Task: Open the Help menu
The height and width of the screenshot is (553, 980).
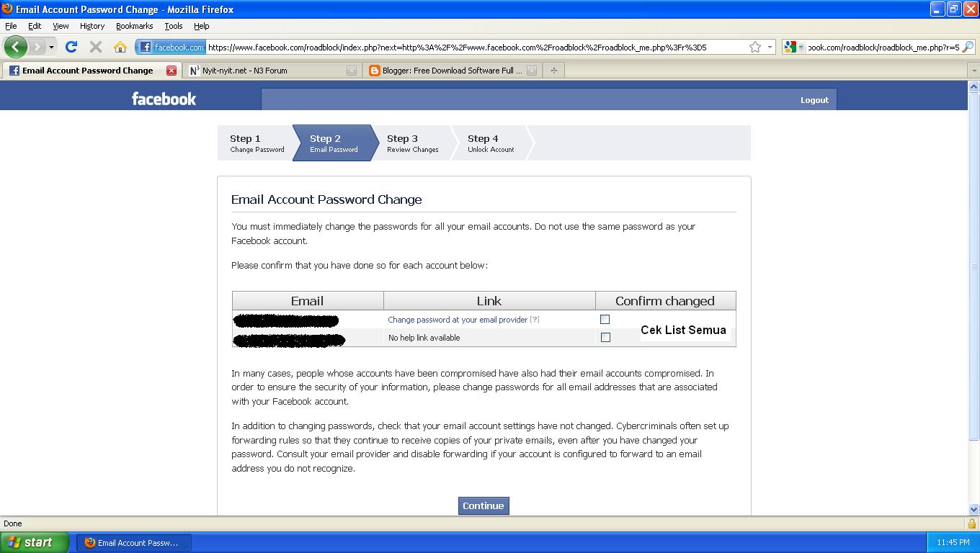Action: [x=202, y=26]
